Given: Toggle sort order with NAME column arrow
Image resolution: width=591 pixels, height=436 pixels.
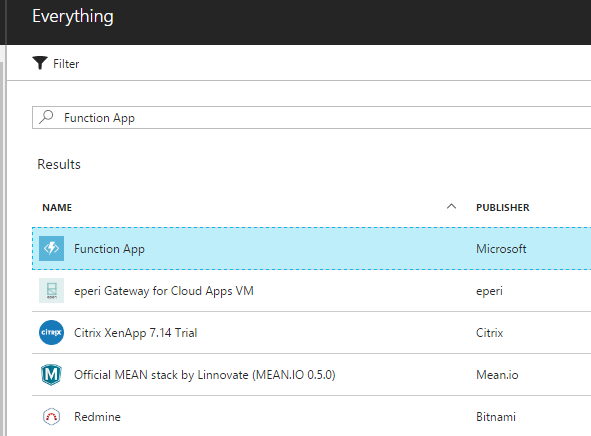Looking at the screenshot, I should click(x=452, y=207).
